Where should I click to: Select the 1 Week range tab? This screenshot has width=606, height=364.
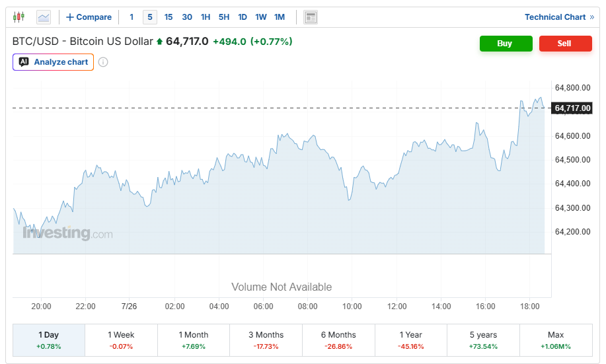pos(121,340)
